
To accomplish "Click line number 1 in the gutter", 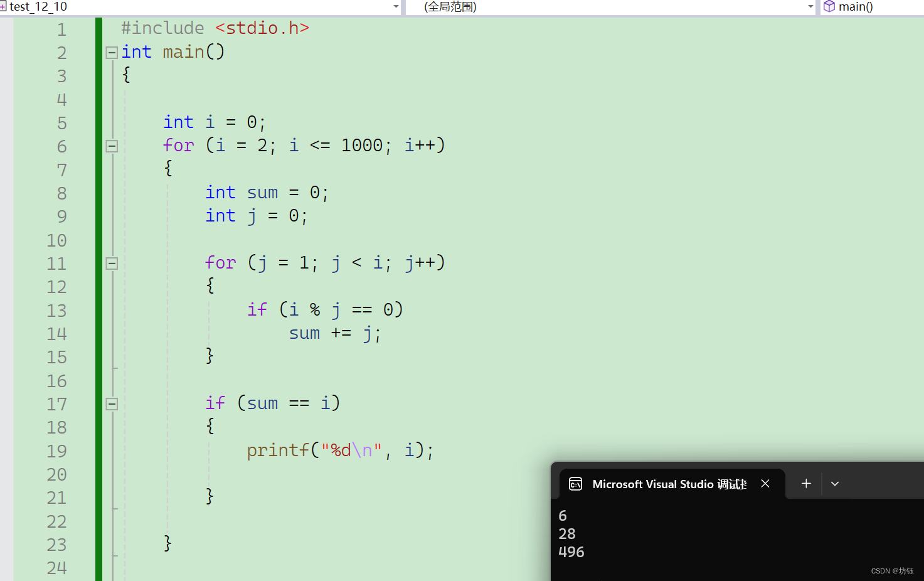I will [x=61, y=29].
